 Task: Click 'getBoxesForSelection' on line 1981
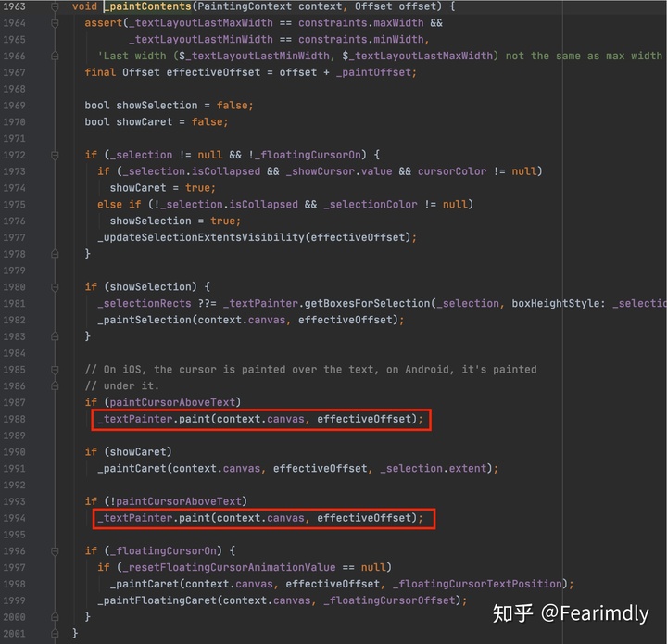[x=367, y=304]
